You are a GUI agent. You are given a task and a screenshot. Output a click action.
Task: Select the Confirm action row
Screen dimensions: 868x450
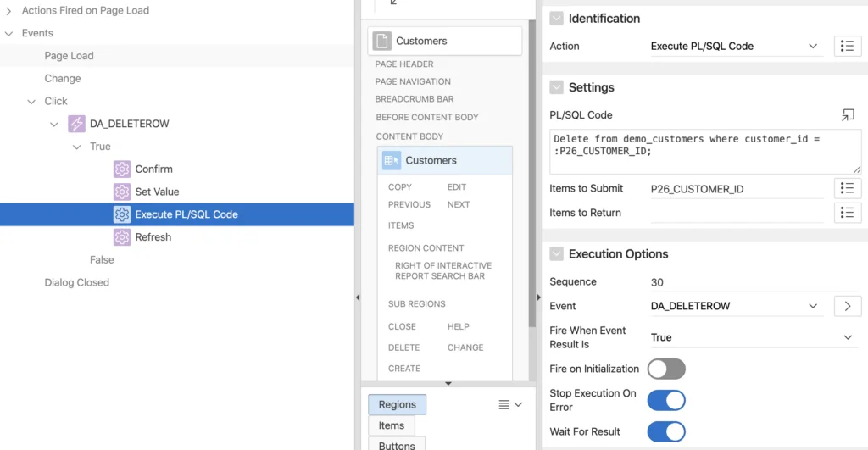[x=177, y=169]
